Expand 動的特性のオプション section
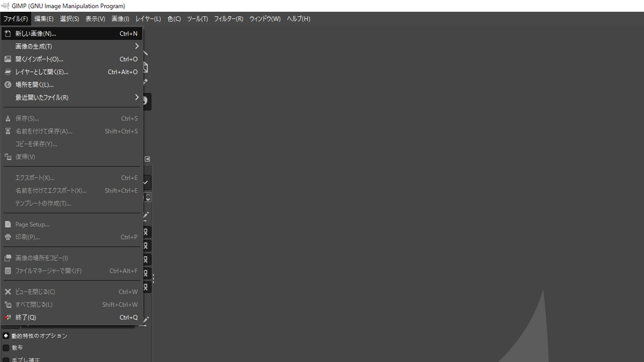644x362 pixels. pos(6,336)
